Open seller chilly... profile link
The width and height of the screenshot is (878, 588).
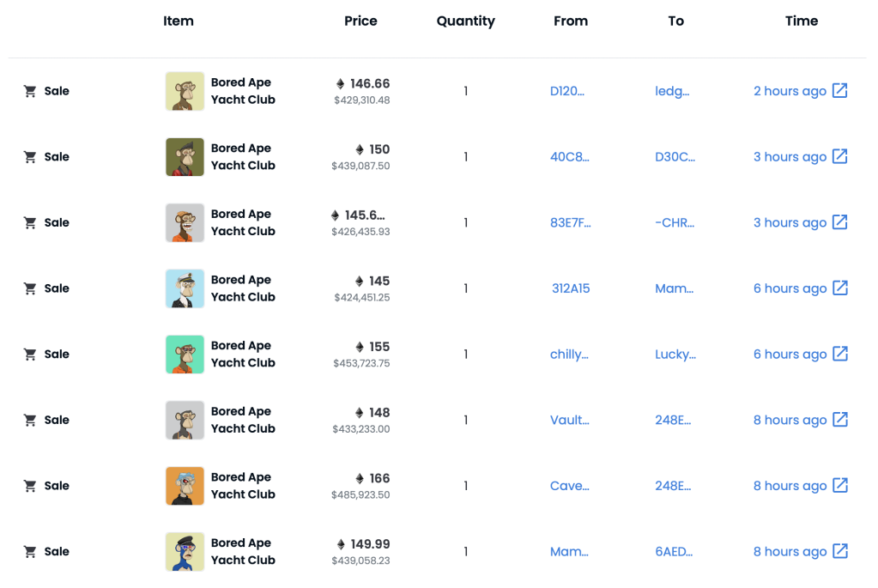pyautogui.click(x=569, y=355)
